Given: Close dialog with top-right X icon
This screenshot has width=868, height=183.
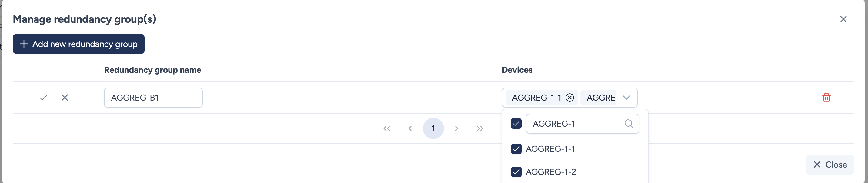Looking at the screenshot, I should coord(843,19).
